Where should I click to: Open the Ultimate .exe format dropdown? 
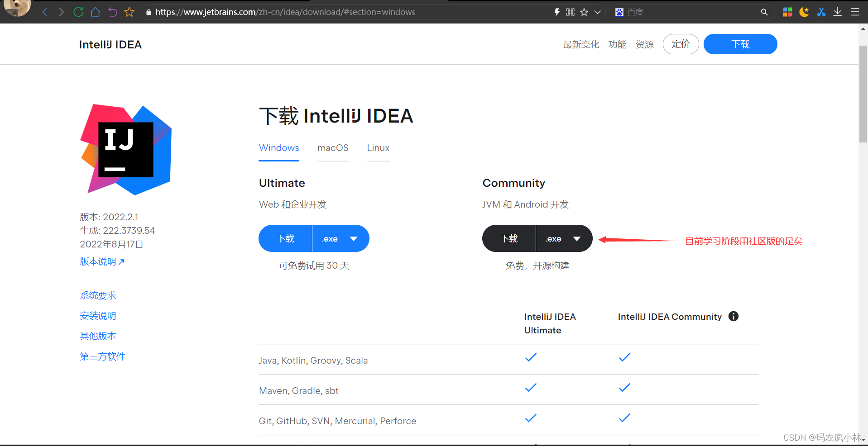[x=340, y=238]
